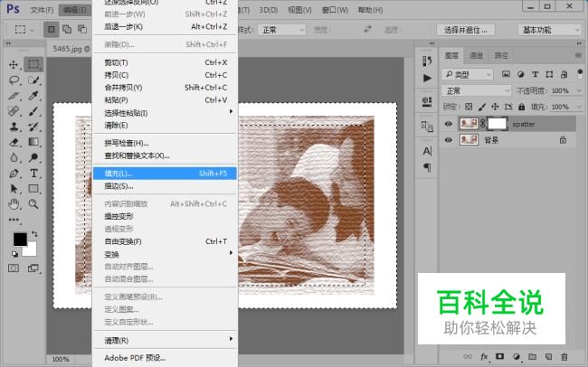Open the marquee tool preset picker arrow

point(33,30)
